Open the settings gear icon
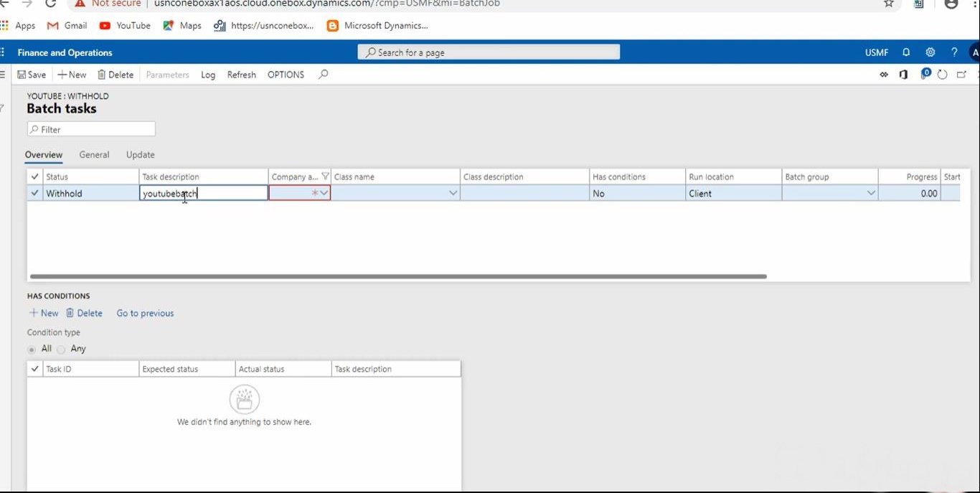Image resolution: width=980 pixels, height=493 pixels. tap(930, 52)
